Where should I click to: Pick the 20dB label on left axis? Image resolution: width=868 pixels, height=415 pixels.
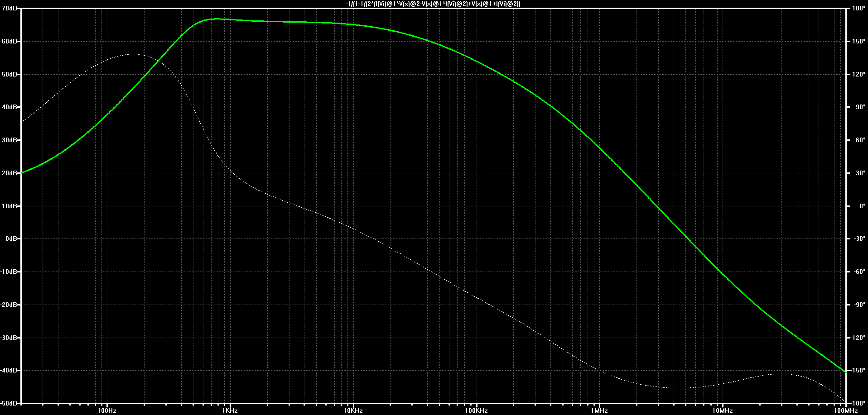click(x=9, y=173)
